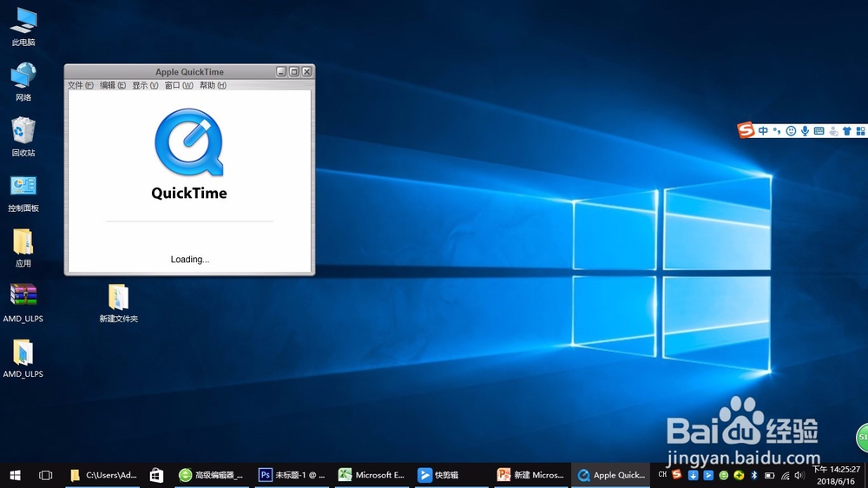Click the Sogou S logo on IME bar
The height and width of the screenshot is (488, 868).
pyautogui.click(x=746, y=130)
